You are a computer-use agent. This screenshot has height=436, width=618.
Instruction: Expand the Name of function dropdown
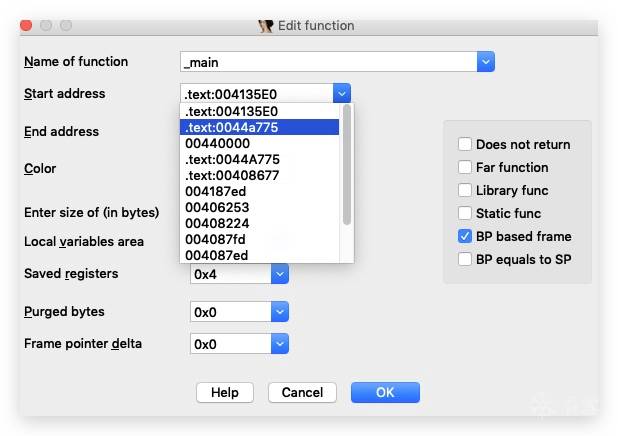coord(486,62)
